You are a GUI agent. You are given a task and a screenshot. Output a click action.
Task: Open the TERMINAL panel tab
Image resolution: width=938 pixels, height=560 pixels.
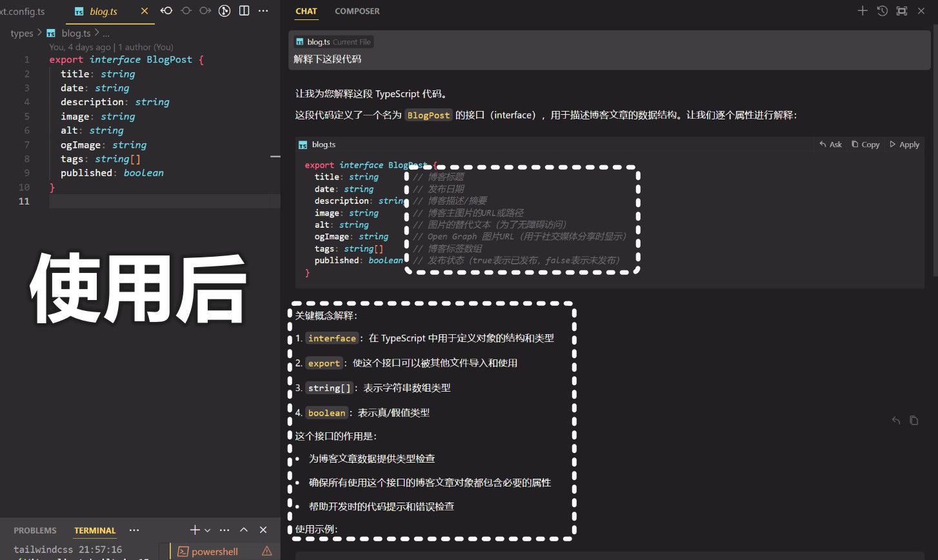(95, 530)
